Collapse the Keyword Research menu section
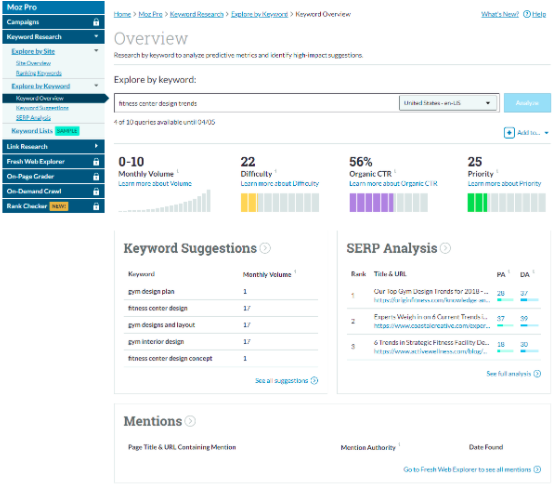 [96, 36]
